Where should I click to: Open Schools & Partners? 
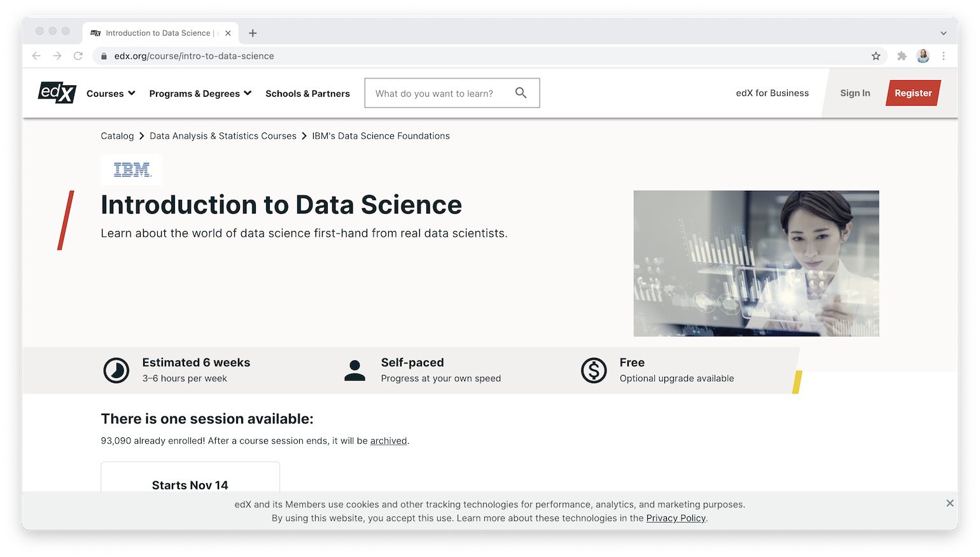(x=307, y=93)
